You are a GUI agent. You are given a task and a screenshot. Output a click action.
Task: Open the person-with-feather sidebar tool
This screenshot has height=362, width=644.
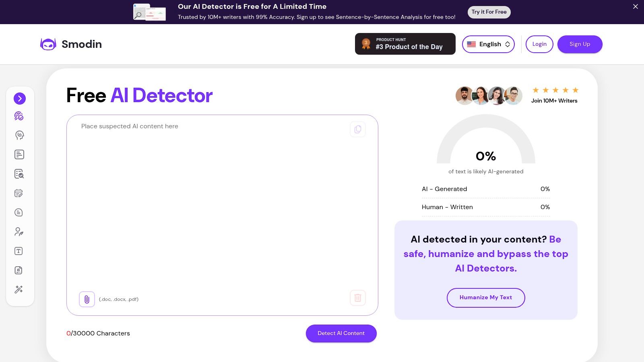click(x=19, y=232)
